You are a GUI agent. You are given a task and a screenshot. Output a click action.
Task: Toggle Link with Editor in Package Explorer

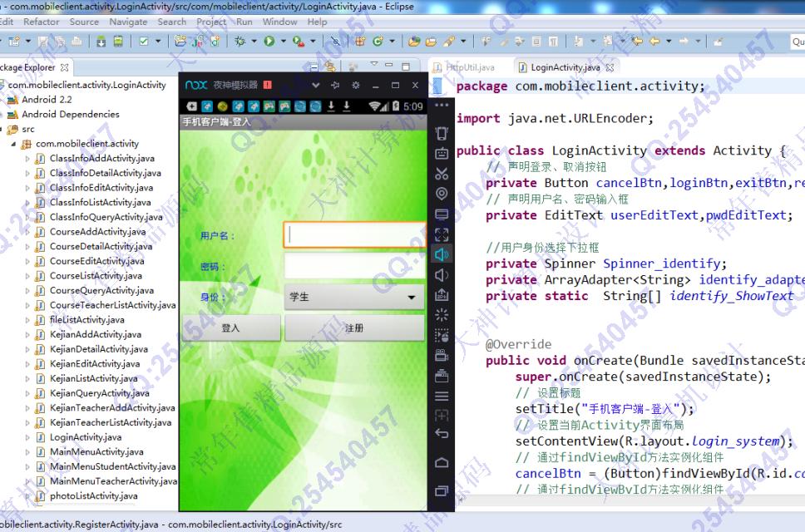click(x=329, y=66)
